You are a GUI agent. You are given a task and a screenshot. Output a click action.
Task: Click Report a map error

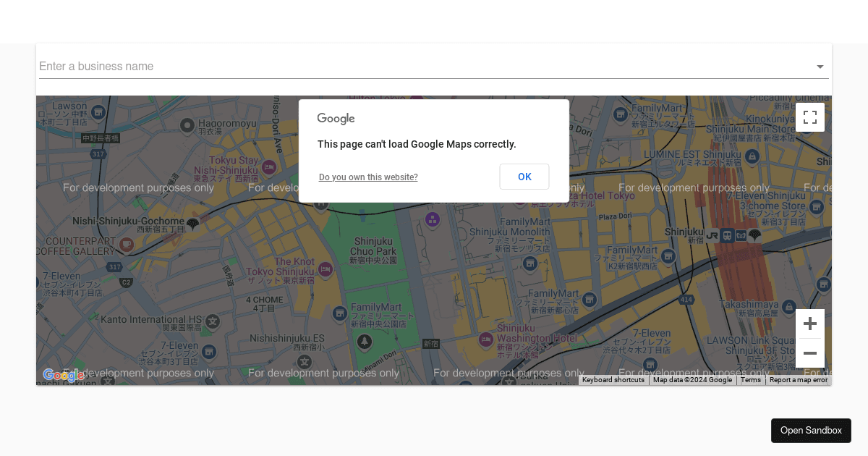(799, 380)
